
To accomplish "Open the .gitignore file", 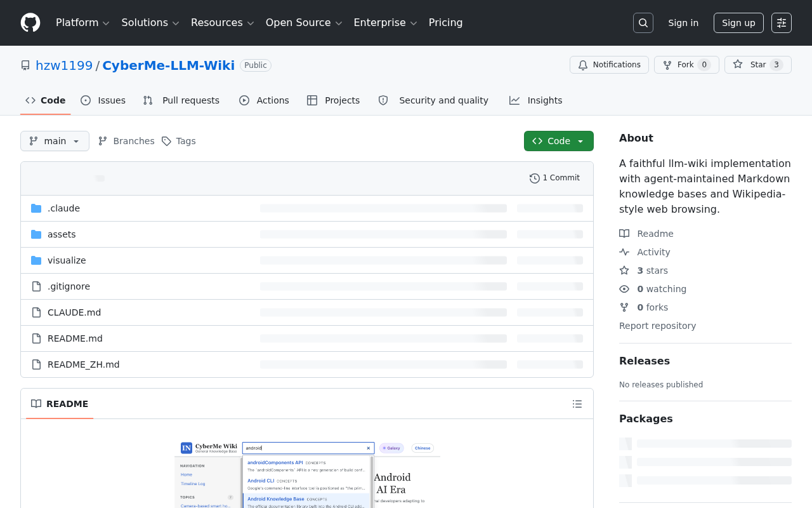I will tap(69, 286).
